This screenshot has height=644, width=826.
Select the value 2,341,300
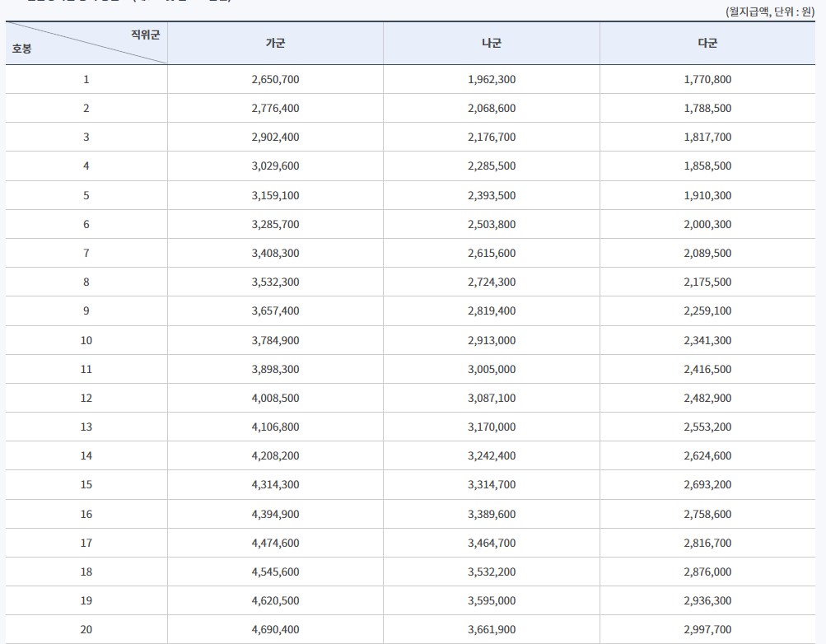pyautogui.click(x=707, y=341)
